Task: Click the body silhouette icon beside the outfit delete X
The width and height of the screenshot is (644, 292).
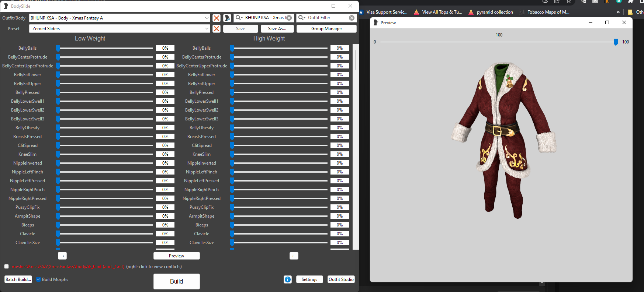Action: coord(227,18)
